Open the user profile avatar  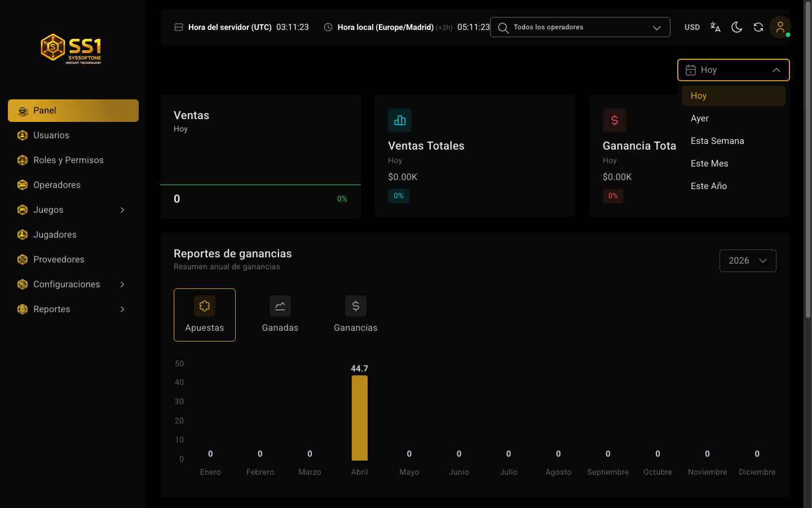(x=780, y=27)
